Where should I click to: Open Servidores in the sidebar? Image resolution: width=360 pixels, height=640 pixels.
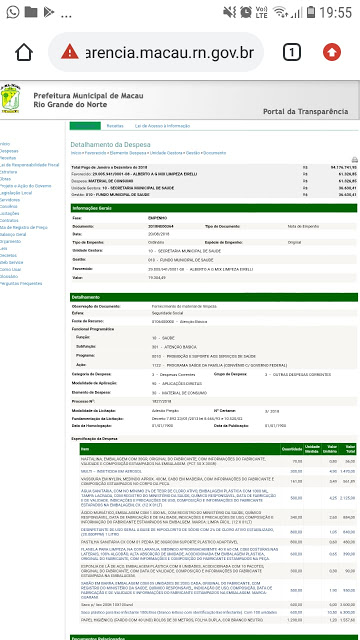[10, 200]
